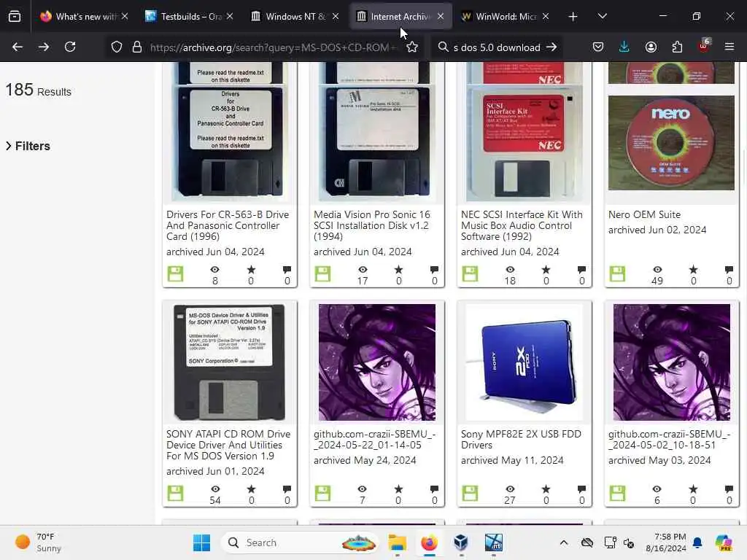Click reviews bubble on Sony MPF82E card
The width and height of the screenshot is (747, 560).
point(581,489)
